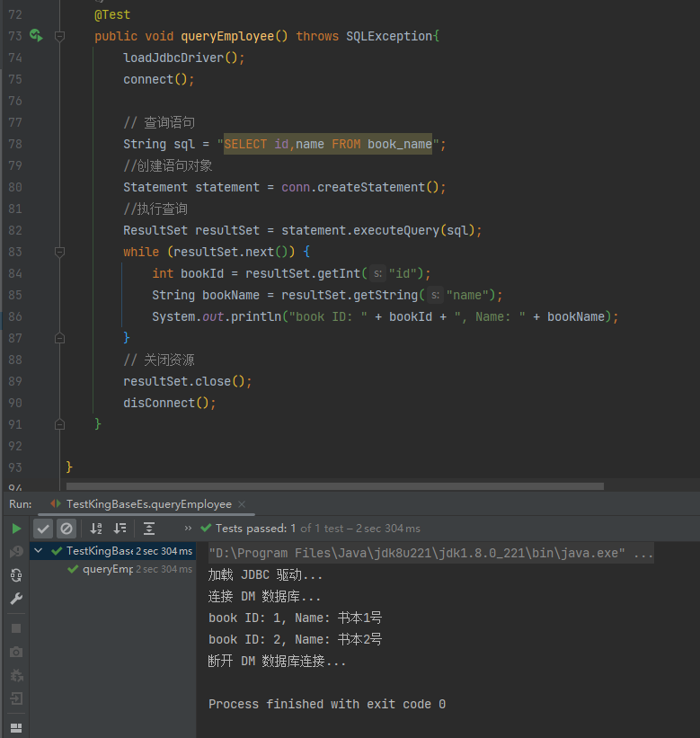Expand more test toolbar actions chevron
Viewport: 700px width, 738px height.
(188, 529)
